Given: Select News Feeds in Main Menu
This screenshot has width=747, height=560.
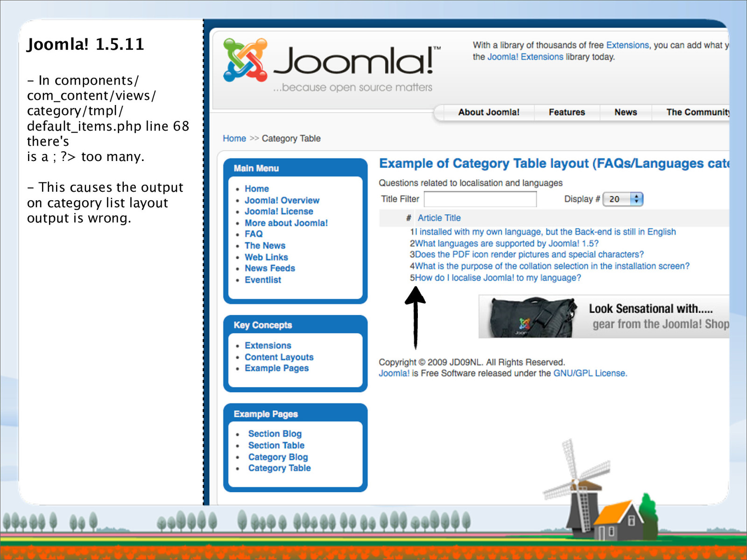Looking at the screenshot, I should pyautogui.click(x=270, y=268).
